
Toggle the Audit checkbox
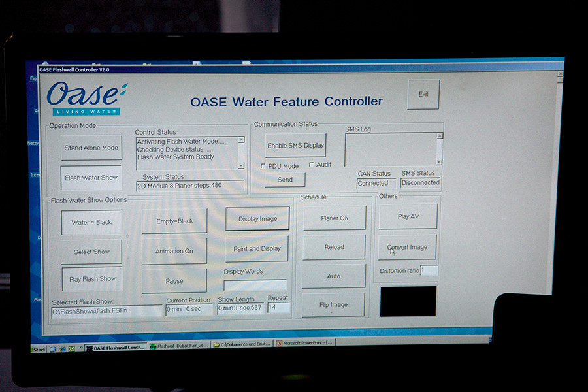tap(311, 164)
